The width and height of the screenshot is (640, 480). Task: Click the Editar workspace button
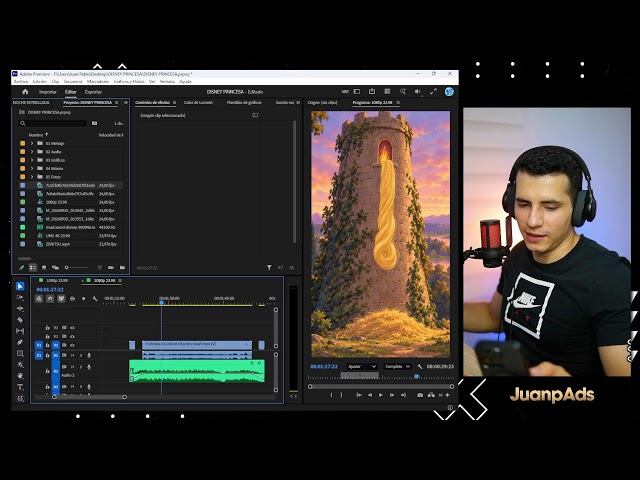click(71, 92)
